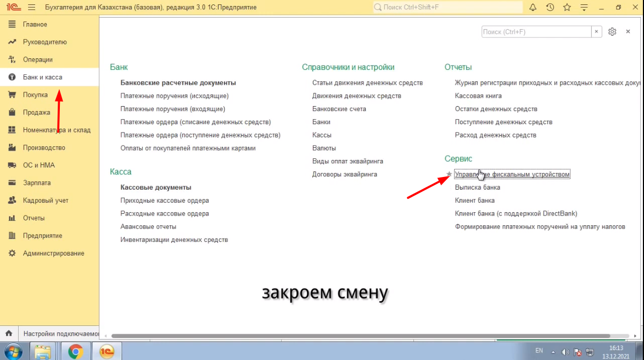This screenshot has height=360, width=644.
Task: Open Платежные поручения (исходящие)
Action: click(175, 96)
